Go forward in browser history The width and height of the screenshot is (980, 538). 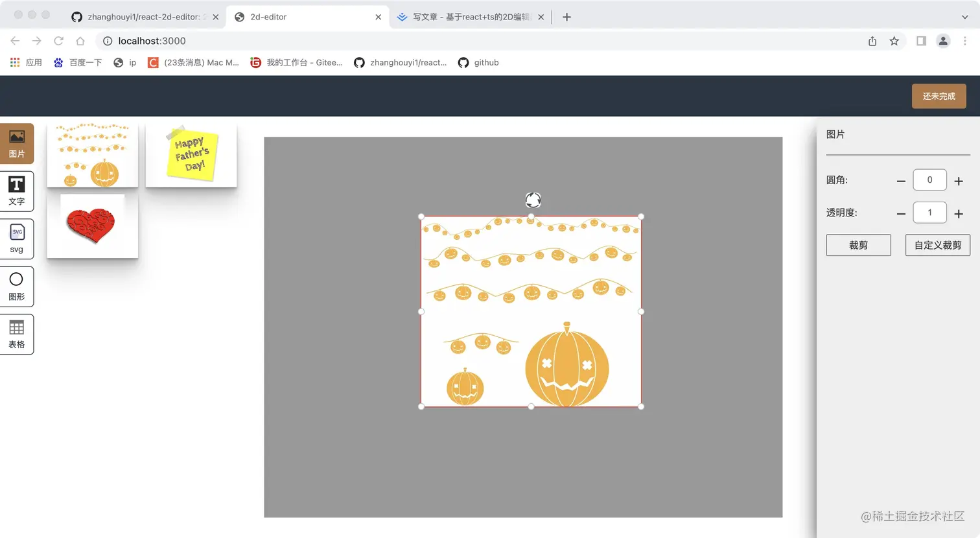pos(37,41)
